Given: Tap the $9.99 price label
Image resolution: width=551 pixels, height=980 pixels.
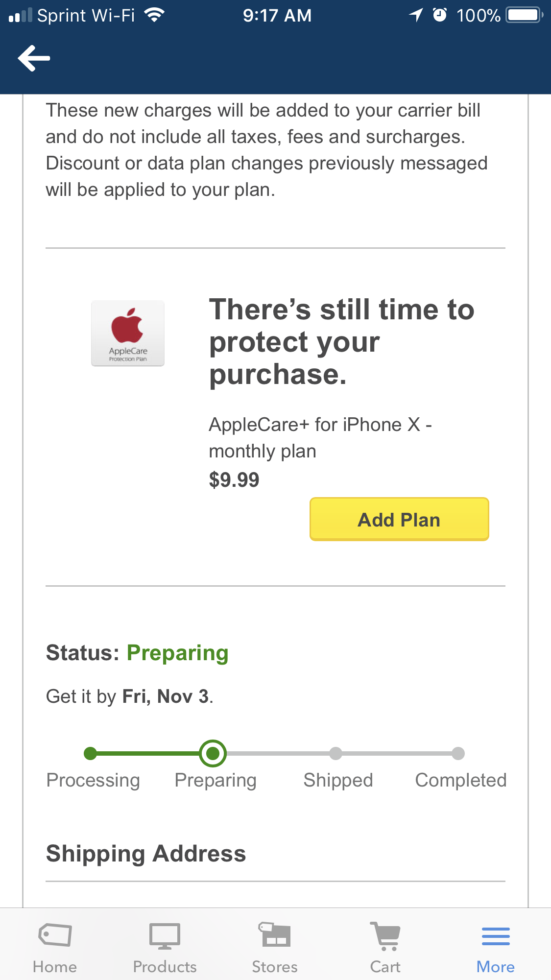Looking at the screenshot, I should (234, 479).
